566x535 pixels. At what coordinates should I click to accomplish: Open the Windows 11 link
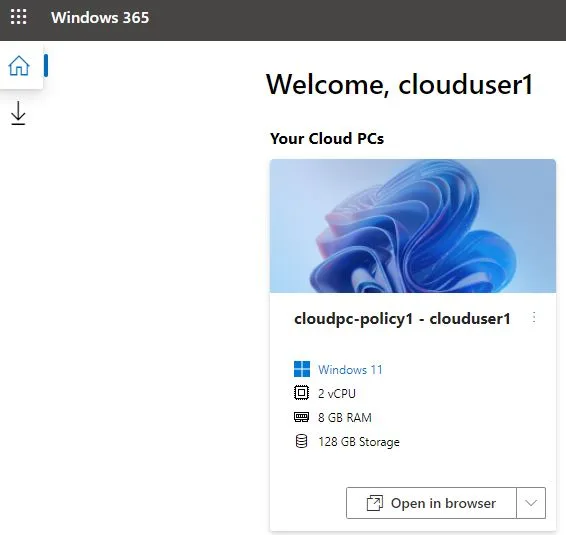pyautogui.click(x=350, y=370)
